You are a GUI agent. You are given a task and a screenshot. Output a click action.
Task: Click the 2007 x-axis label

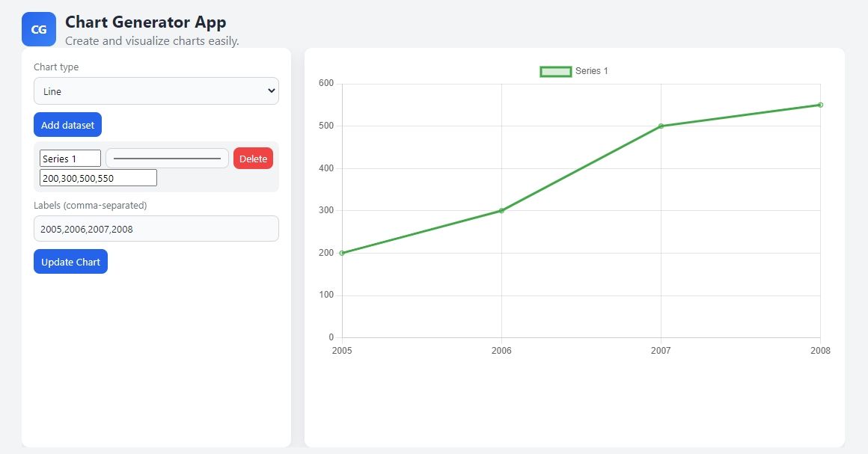point(661,351)
